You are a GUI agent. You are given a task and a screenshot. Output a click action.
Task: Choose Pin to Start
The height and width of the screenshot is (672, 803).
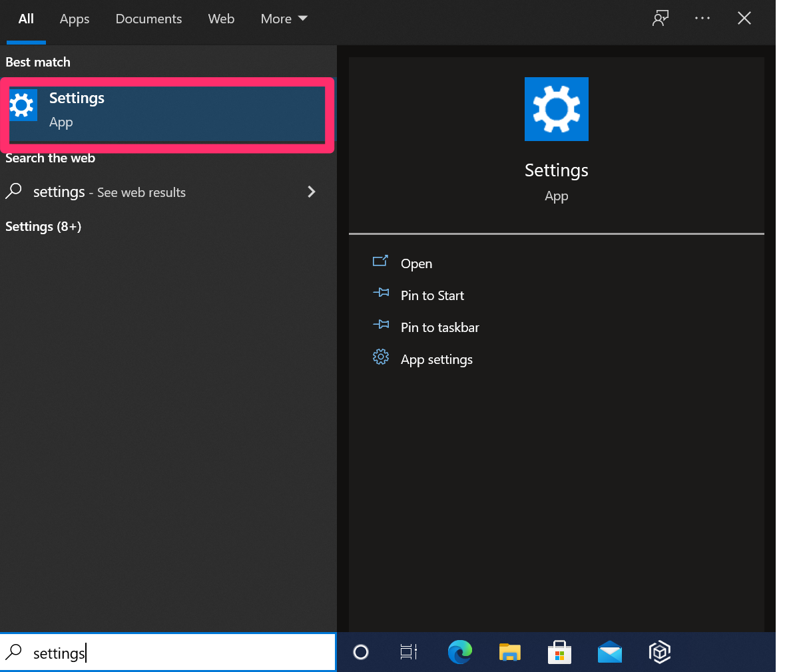point(432,295)
